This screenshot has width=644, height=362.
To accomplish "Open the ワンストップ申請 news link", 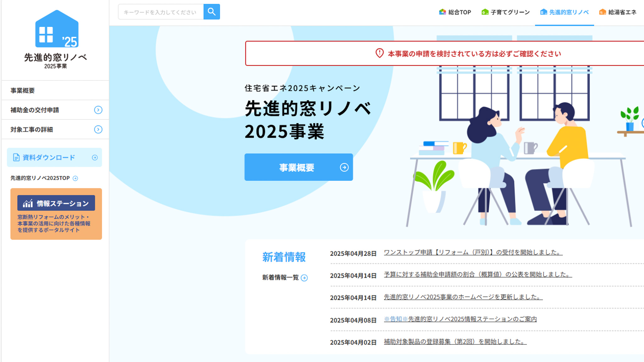I will click(473, 252).
